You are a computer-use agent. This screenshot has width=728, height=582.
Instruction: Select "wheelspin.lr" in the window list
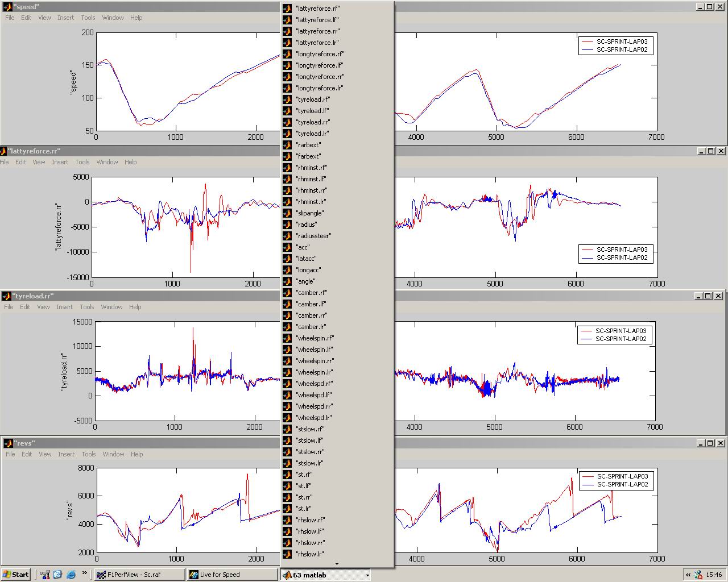click(x=337, y=372)
